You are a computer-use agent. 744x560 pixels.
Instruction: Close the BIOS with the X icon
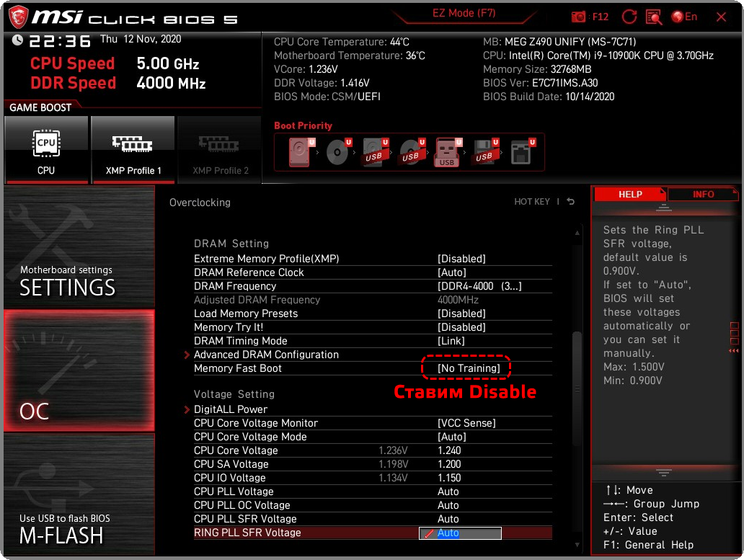[x=721, y=17]
